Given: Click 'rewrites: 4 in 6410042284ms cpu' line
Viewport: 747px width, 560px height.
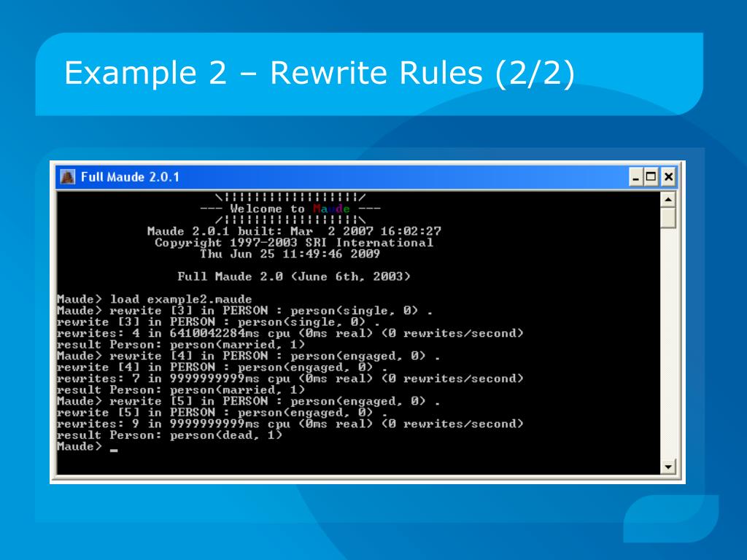Looking at the screenshot, I should point(290,332).
